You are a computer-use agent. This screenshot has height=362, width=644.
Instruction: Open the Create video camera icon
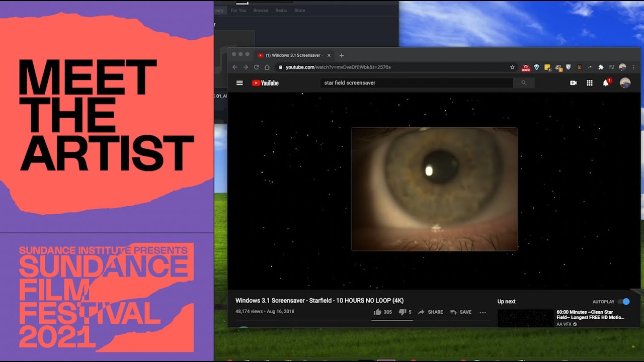pyautogui.click(x=573, y=83)
